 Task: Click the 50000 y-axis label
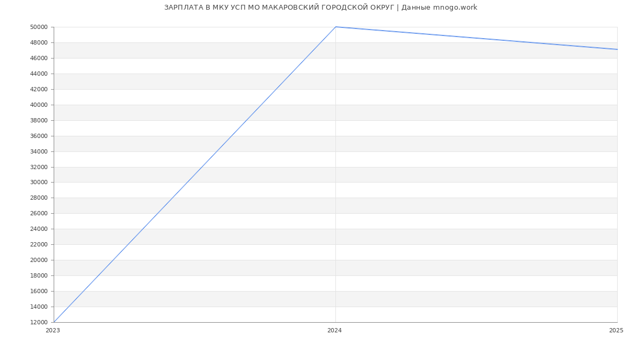[39, 27]
